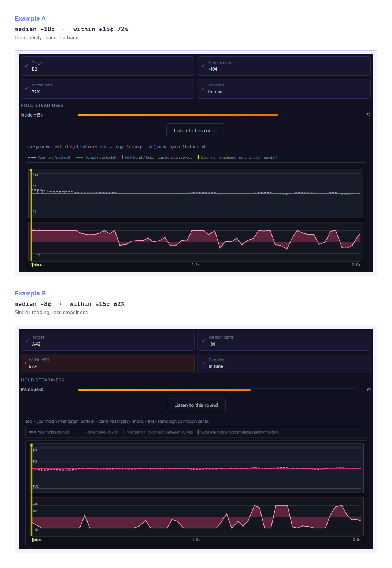Click the +8¢ cents axis label

click(36, 504)
